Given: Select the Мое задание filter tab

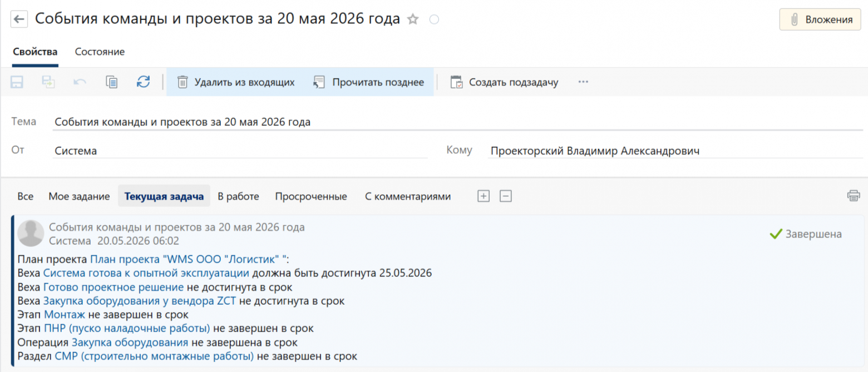Looking at the screenshot, I should tap(78, 196).
